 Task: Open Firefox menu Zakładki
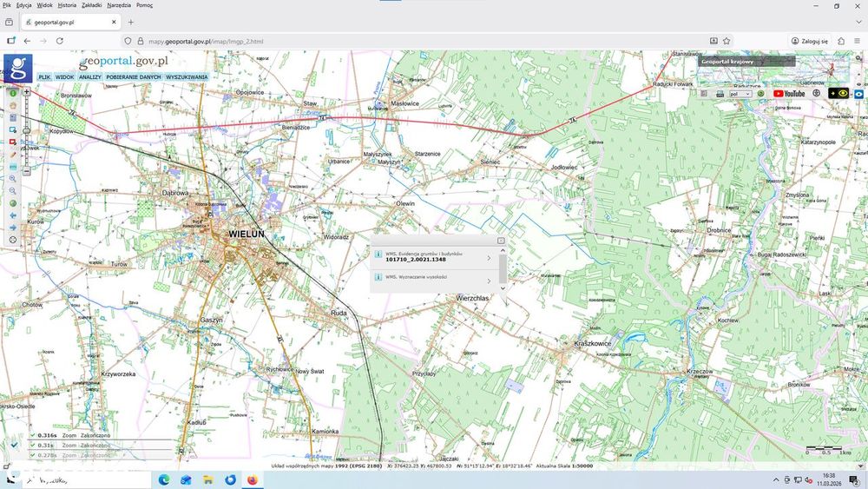coord(91,5)
